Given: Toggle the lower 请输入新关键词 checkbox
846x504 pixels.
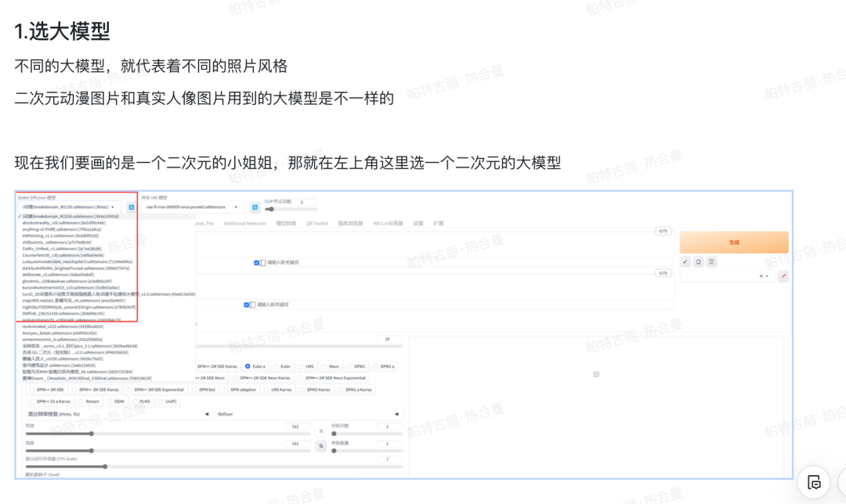Looking at the screenshot, I should (246, 305).
